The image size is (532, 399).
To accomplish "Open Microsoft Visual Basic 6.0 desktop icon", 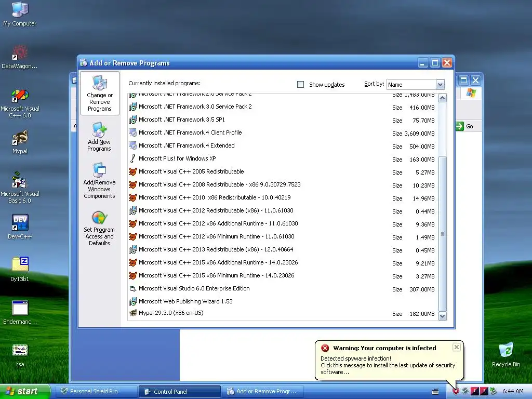I will pos(20,188).
